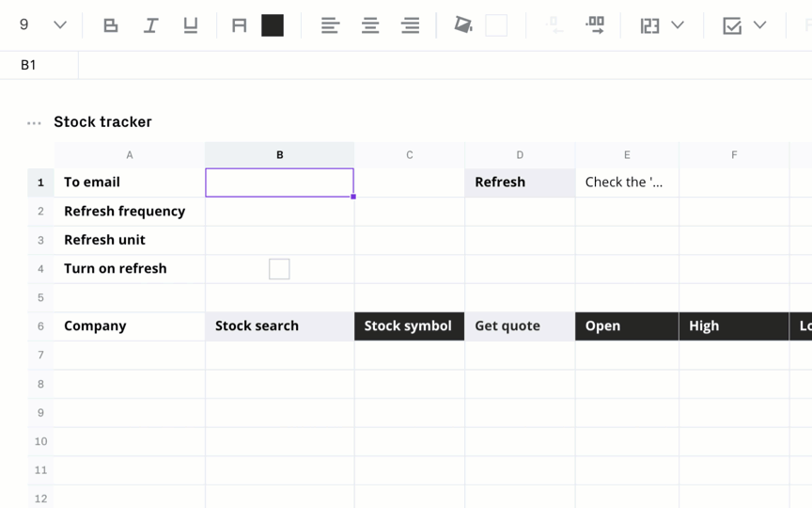812x508 pixels.
Task: Click the 'Stock symbol' header cell
Action: pos(410,326)
